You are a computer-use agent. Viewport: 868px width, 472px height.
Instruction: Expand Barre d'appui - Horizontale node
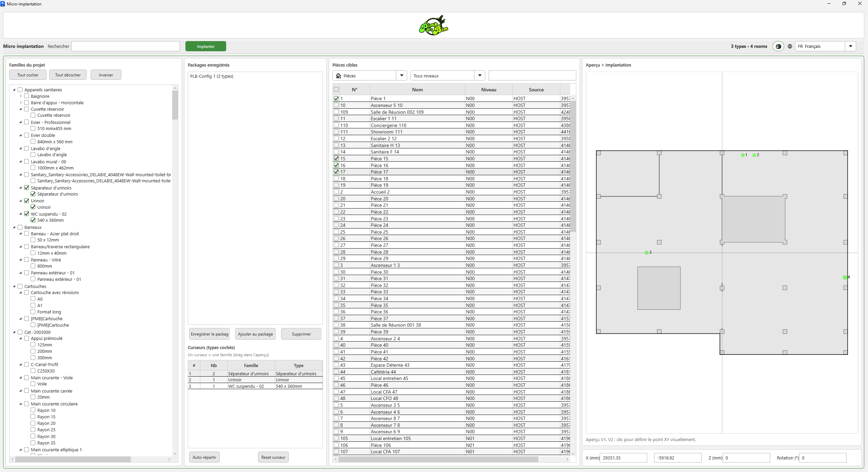21,103
